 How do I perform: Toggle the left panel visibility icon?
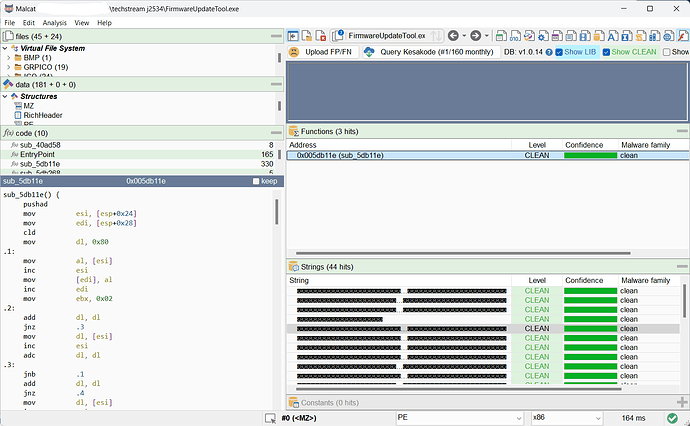[293, 36]
